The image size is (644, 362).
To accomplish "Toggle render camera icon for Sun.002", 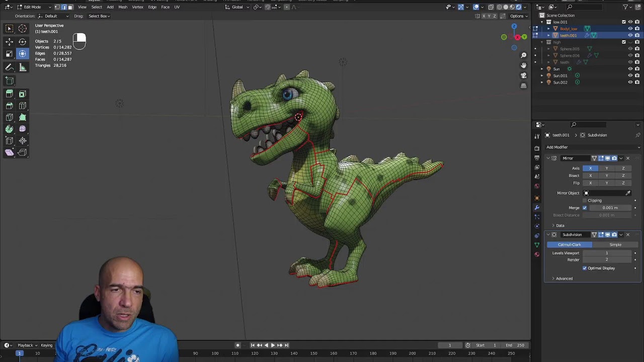I will click(637, 82).
